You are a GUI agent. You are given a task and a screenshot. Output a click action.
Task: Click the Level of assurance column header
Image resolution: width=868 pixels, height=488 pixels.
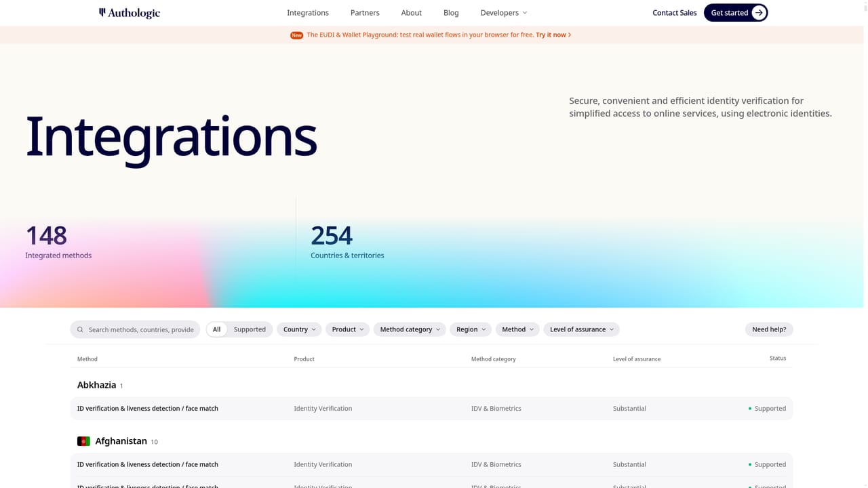(x=637, y=359)
